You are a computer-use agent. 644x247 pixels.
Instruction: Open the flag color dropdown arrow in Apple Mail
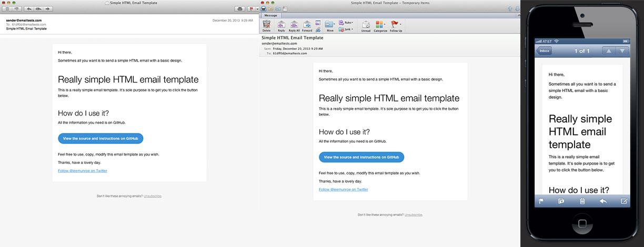tap(257, 9)
